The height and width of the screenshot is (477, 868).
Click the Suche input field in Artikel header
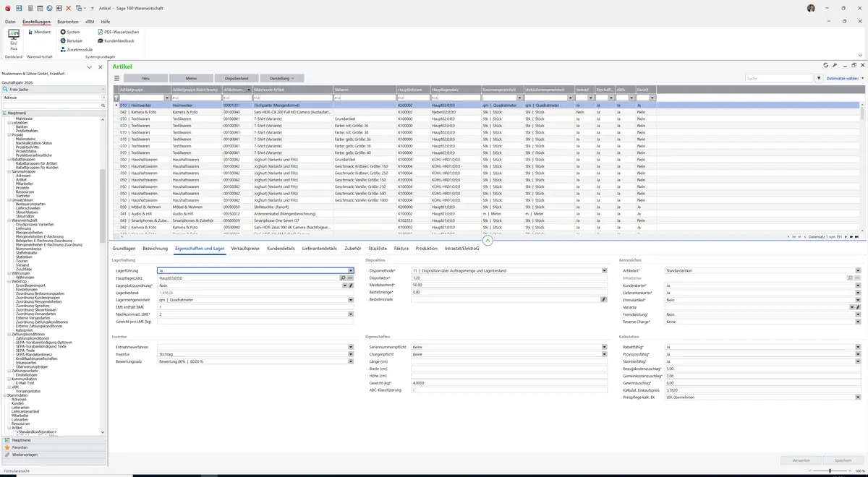(779, 78)
